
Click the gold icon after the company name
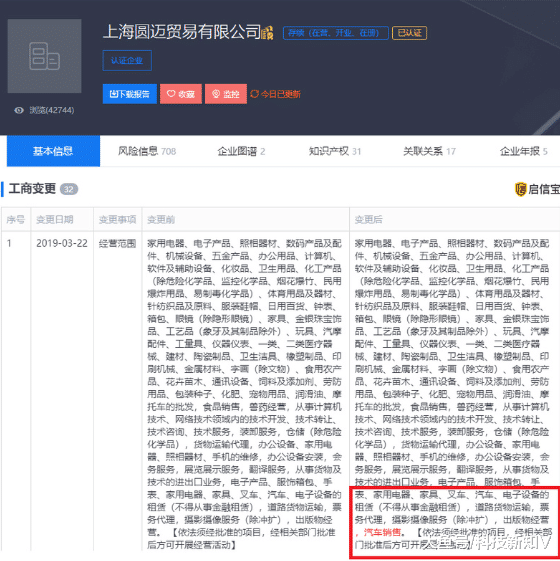pos(268,33)
